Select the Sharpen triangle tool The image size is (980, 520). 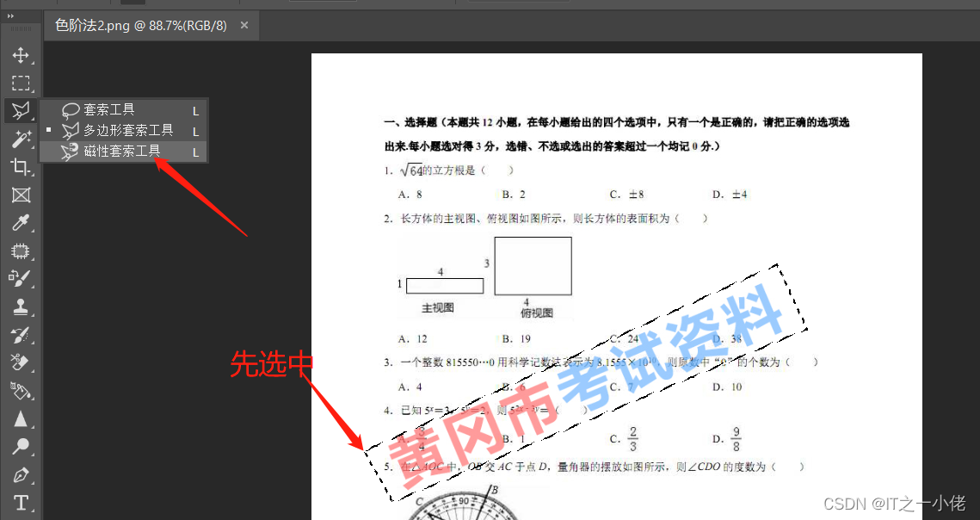pyautogui.click(x=21, y=418)
